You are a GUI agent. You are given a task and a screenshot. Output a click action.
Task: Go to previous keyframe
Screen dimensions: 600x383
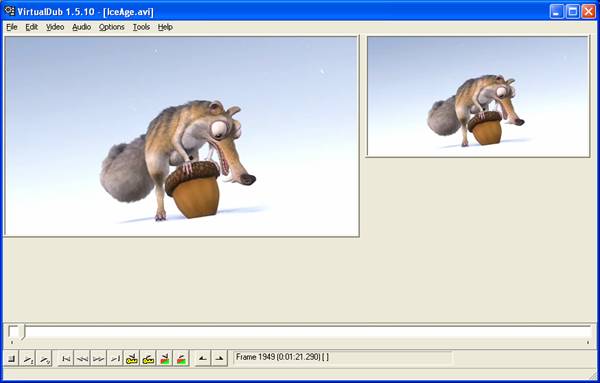(x=132, y=359)
